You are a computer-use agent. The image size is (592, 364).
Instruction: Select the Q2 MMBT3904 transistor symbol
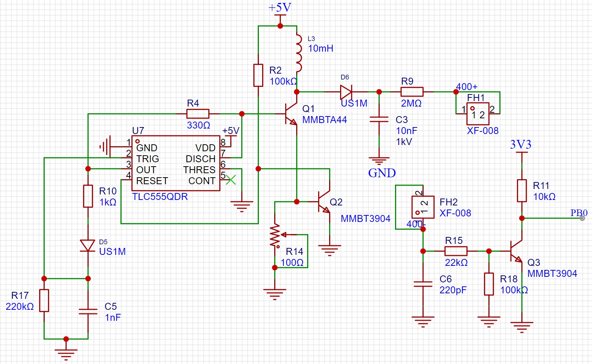324,202
